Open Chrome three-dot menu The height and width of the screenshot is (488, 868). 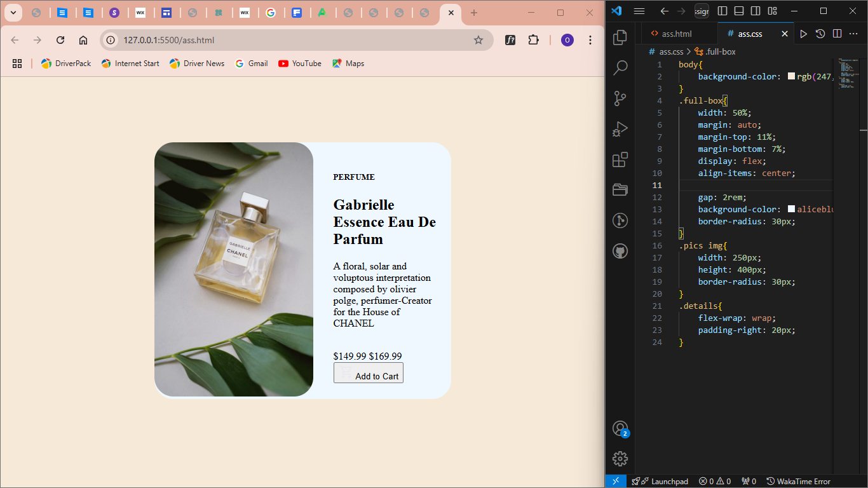tap(590, 40)
